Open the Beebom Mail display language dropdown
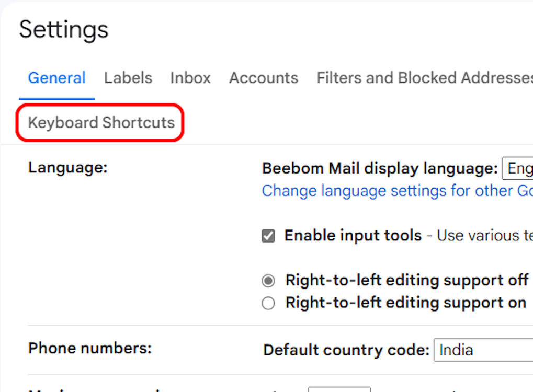533x392 pixels. click(518, 168)
